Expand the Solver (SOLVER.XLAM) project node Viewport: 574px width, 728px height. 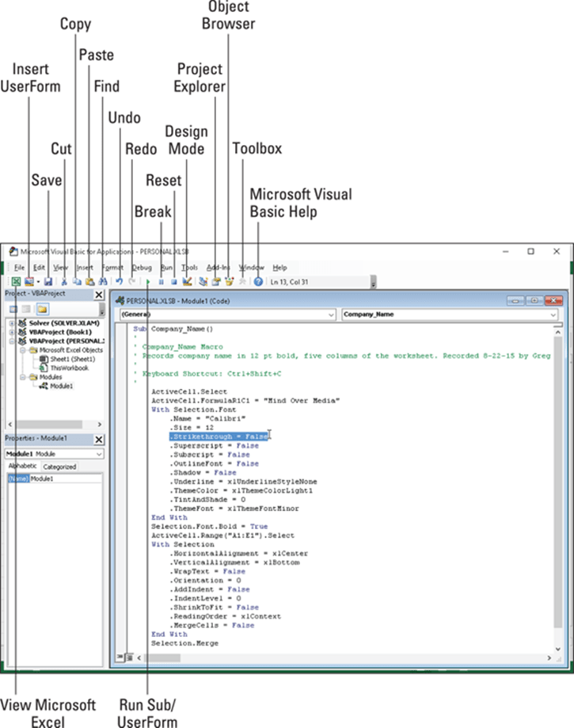point(12,323)
